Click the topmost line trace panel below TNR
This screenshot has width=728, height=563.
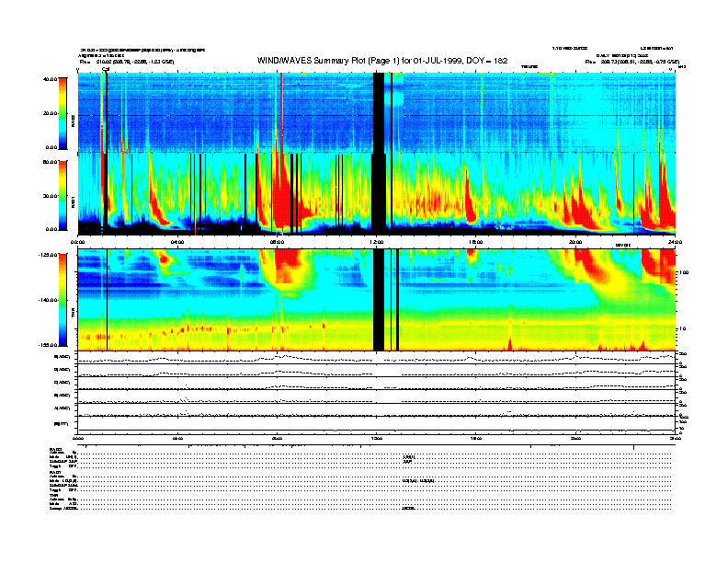(377, 357)
